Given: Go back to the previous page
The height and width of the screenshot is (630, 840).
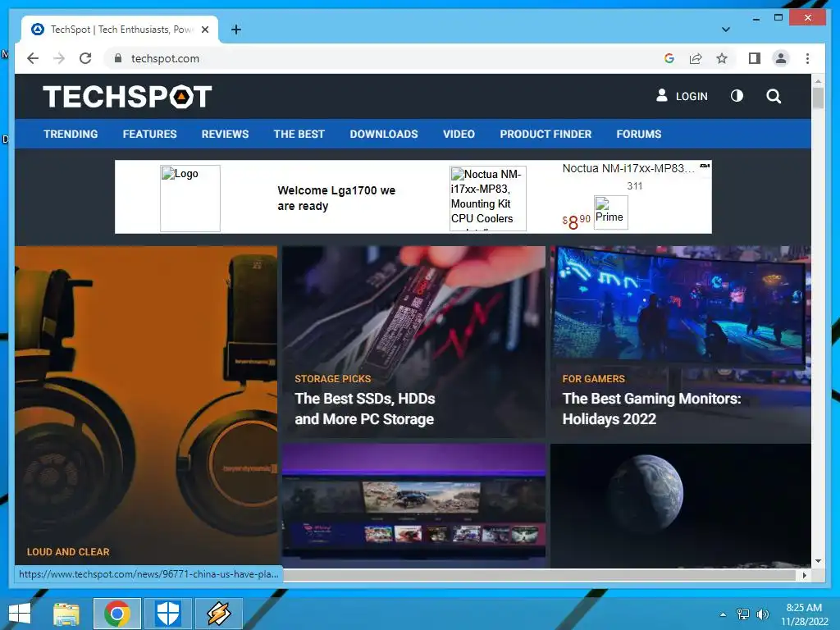Looking at the screenshot, I should (x=33, y=58).
